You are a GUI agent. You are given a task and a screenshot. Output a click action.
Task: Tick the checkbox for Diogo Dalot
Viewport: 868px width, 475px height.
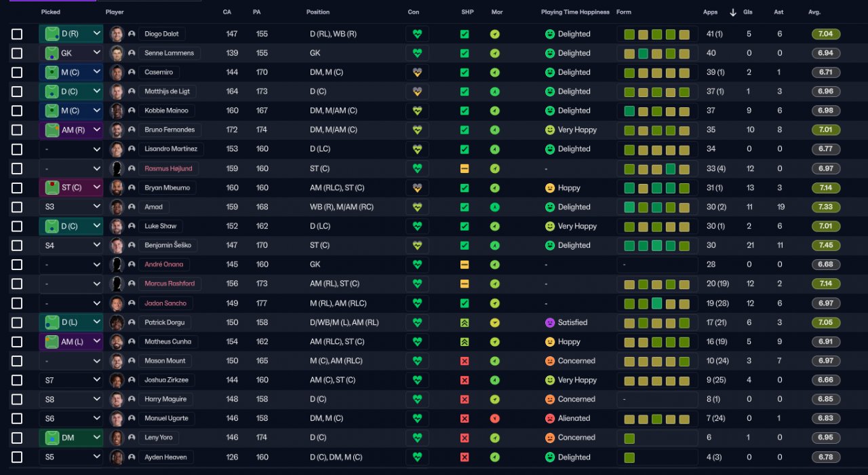click(17, 34)
